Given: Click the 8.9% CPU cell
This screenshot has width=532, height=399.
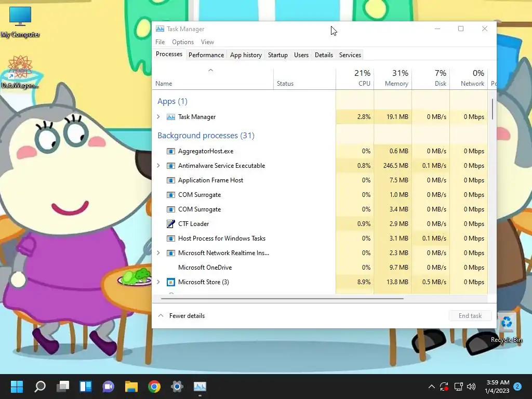Looking at the screenshot, I should pyautogui.click(x=355, y=282).
